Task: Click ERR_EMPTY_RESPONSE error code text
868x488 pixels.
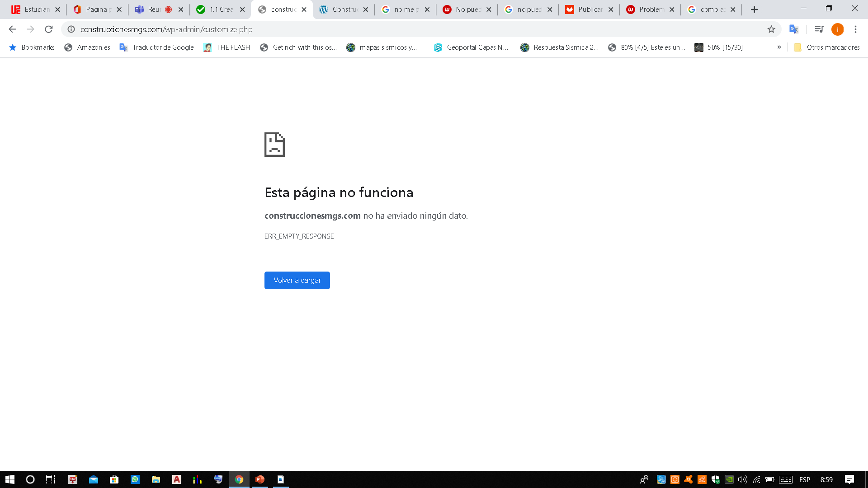Action: 299,236
